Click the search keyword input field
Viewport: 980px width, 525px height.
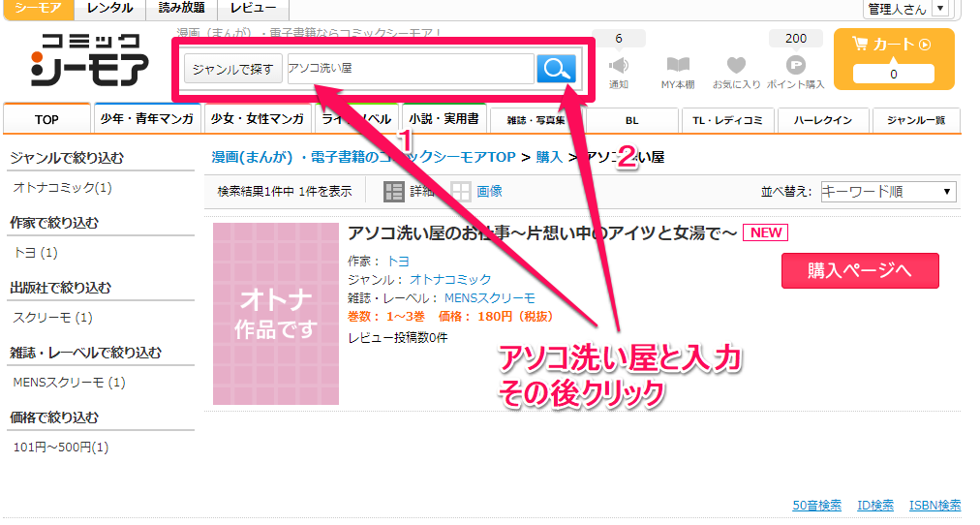(411, 69)
